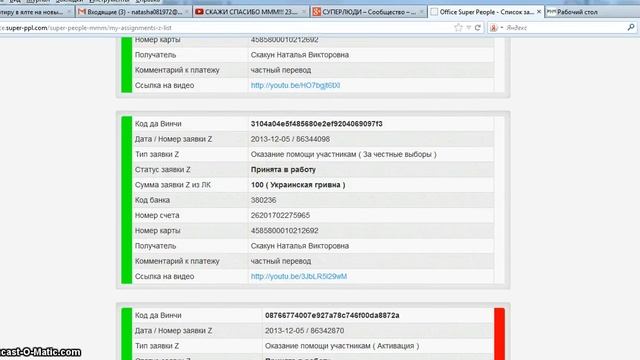Image resolution: width=640 pixels, height=360 pixels.
Task: Click the 'Сумма заявки Z из ЛК' label
Action: pos(173,185)
